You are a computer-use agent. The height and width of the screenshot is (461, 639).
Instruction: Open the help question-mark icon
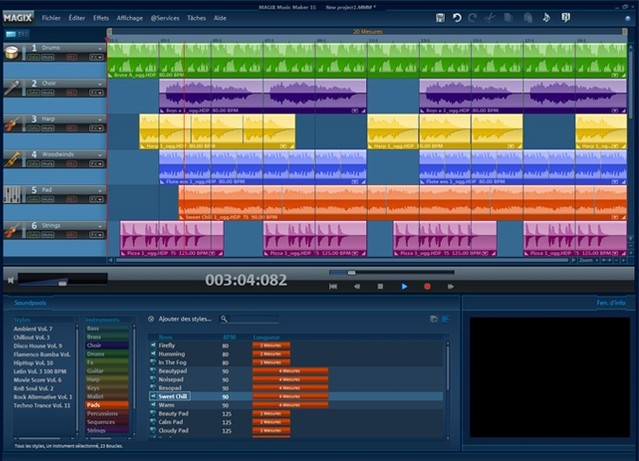[x=566, y=18]
